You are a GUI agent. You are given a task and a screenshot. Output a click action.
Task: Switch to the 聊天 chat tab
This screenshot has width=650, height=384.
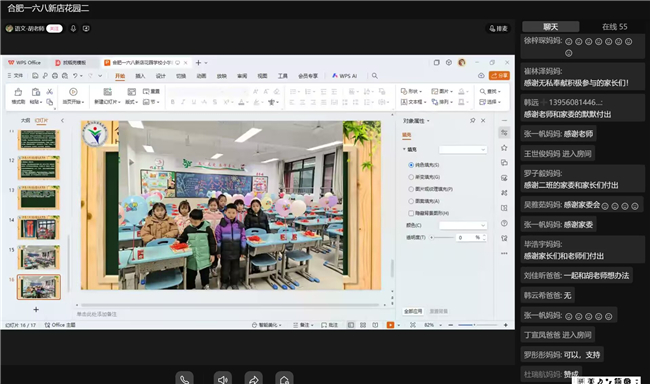pyautogui.click(x=551, y=27)
